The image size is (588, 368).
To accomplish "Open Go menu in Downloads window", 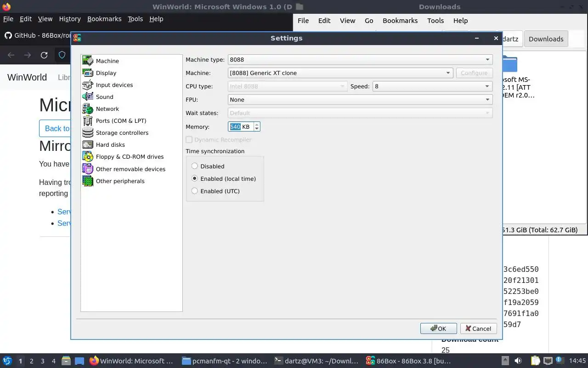I will pos(369,21).
